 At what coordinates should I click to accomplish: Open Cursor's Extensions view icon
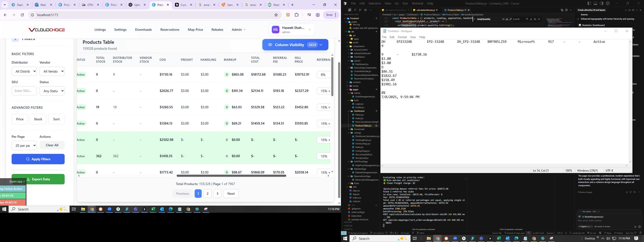366,10
